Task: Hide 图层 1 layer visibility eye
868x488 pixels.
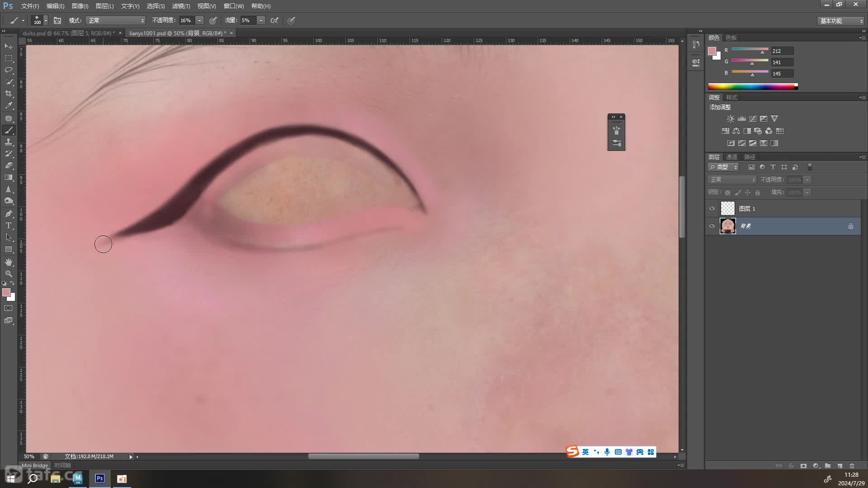Action: click(x=712, y=208)
